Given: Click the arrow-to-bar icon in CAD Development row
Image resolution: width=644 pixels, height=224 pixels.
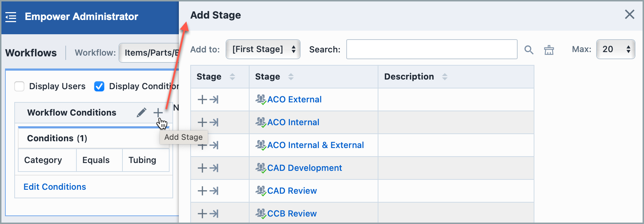Looking at the screenshot, I should pyautogui.click(x=214, y=168).
